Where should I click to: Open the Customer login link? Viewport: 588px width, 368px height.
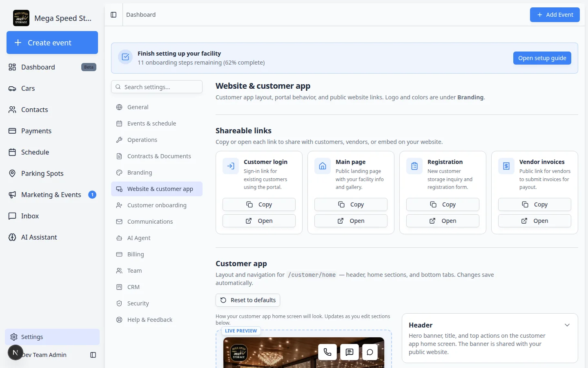[x=259, y=221]
